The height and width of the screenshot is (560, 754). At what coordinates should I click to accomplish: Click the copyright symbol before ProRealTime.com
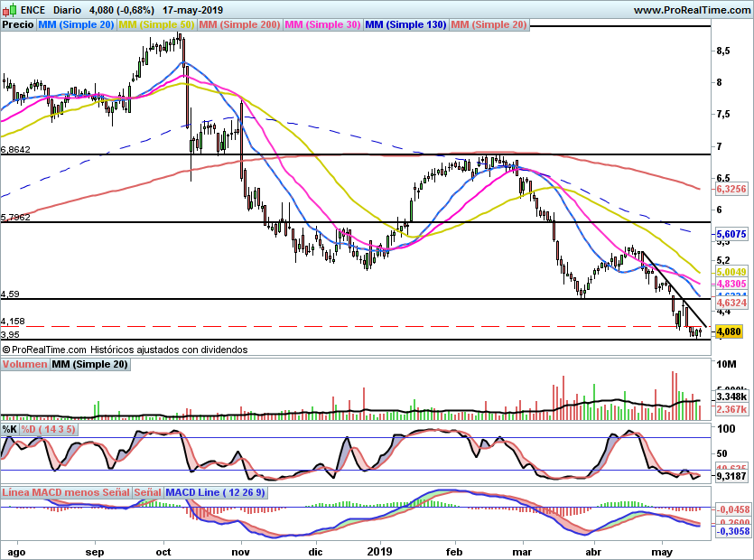tap(6, 350)
